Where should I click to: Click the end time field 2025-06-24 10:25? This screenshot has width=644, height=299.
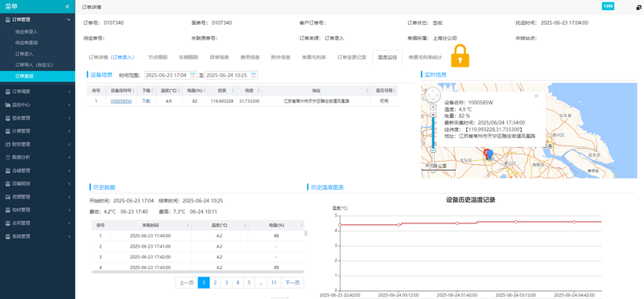(231, 75)
